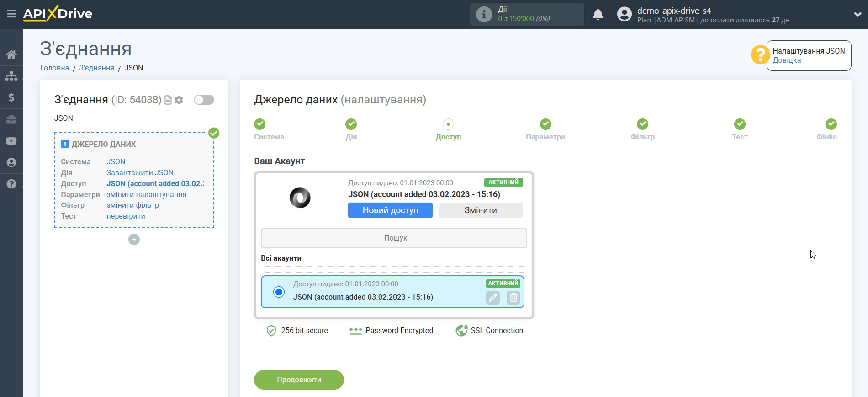
Task: Click the Доступ видано label in account card
Action: [x=373, y=183]
